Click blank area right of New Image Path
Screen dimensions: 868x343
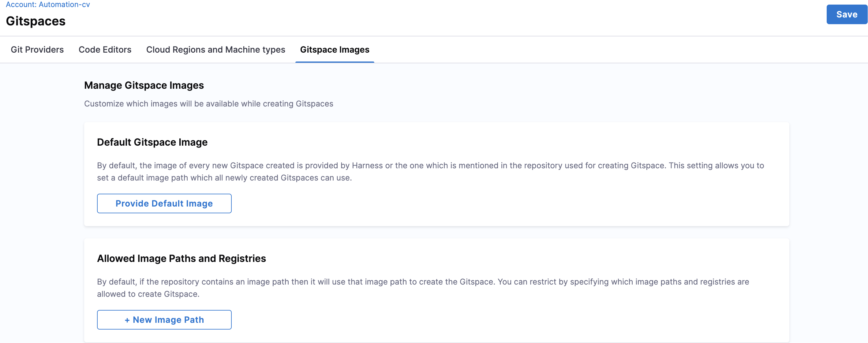[x=472, y=319]
